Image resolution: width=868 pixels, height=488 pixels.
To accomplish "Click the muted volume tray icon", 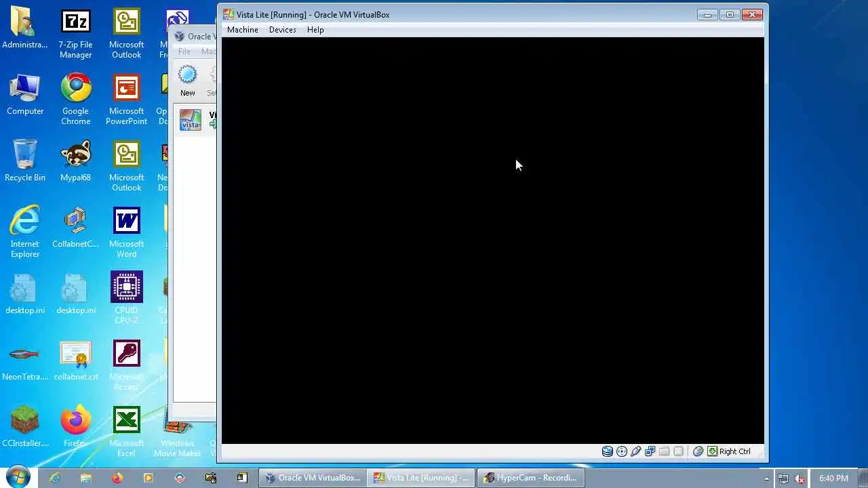I will pos(800,479).
